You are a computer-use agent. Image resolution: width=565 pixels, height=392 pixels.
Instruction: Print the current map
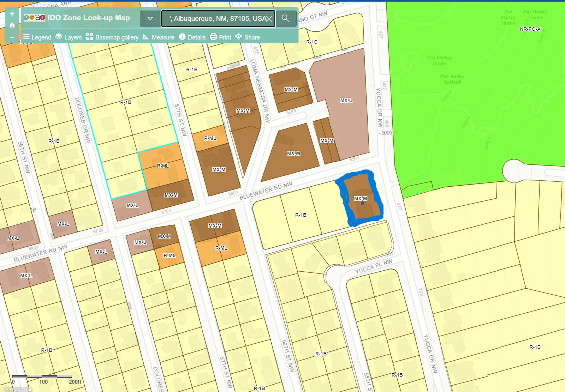pyautogui.click(x=220, y=37)
